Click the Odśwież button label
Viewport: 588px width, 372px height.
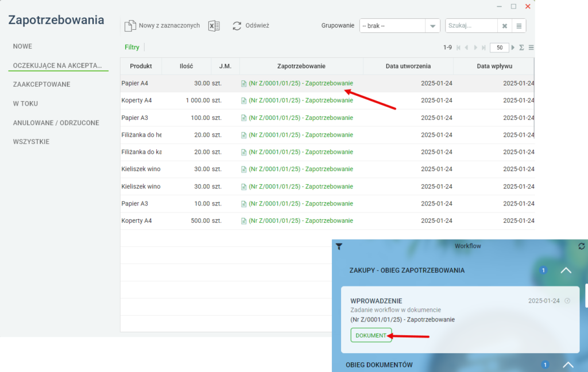pos(257,25)
